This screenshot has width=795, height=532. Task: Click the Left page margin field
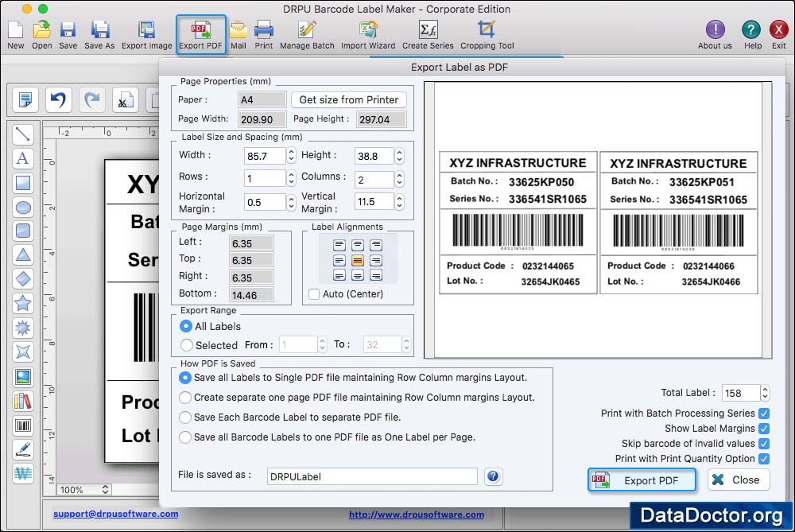251,243
